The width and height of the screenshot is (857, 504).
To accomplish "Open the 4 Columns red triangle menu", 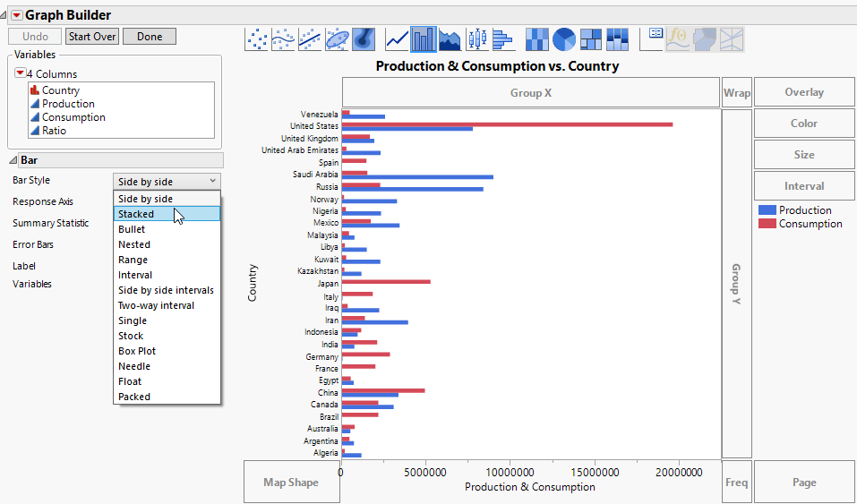I will 21,73.
